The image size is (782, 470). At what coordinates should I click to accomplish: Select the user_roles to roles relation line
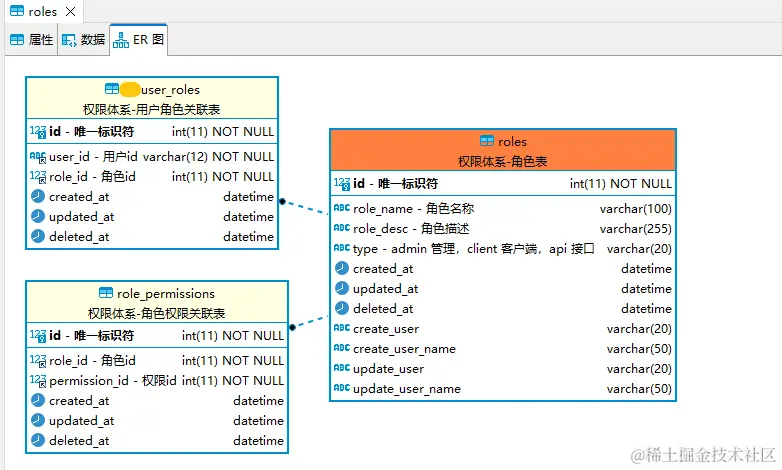[304, 207]
